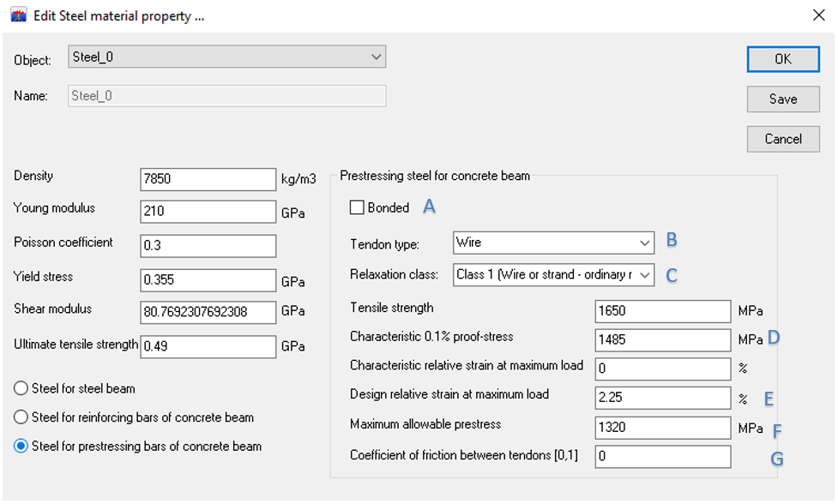
Task: Click the Shear modulus input box
Action: tap(208, 313)
